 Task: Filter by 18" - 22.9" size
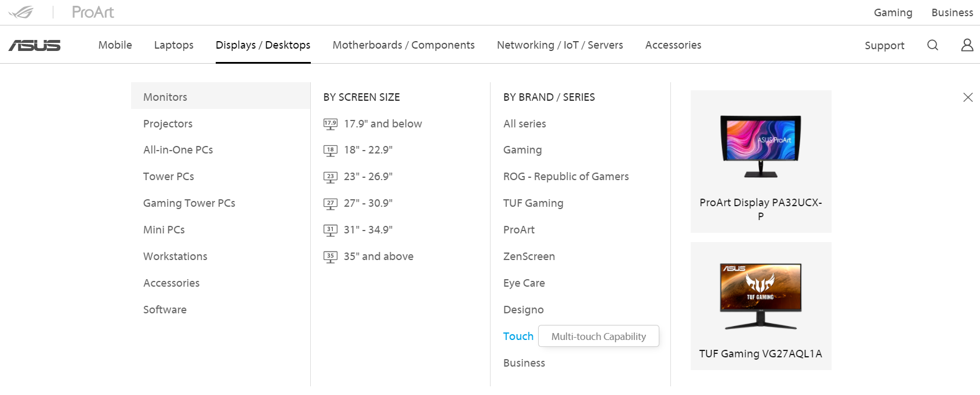(x=368, y=150)
